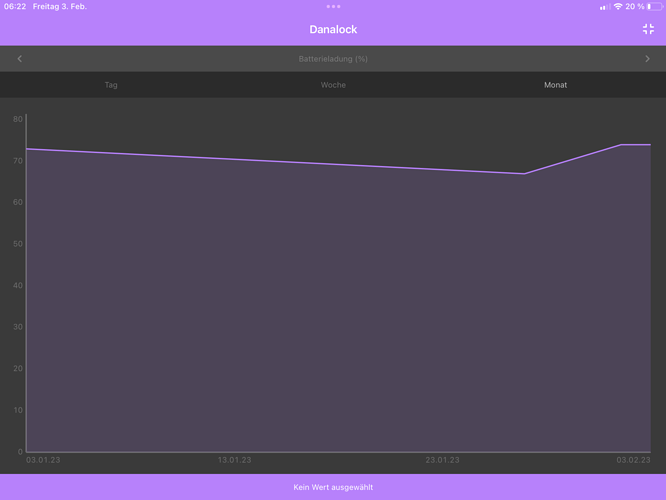Tap the 80 value on y-axis
Viewport: 666px width, 500px height.
[18, 119]
